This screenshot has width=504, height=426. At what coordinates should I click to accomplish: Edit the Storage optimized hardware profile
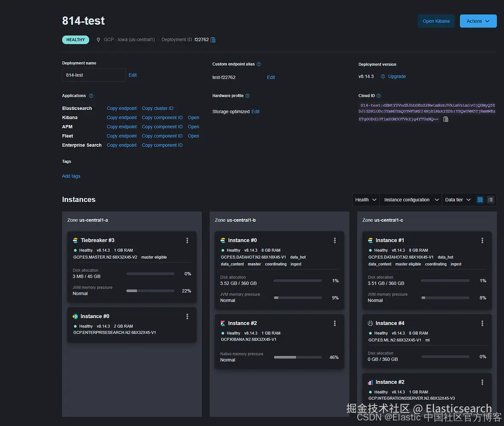(255, 112)
